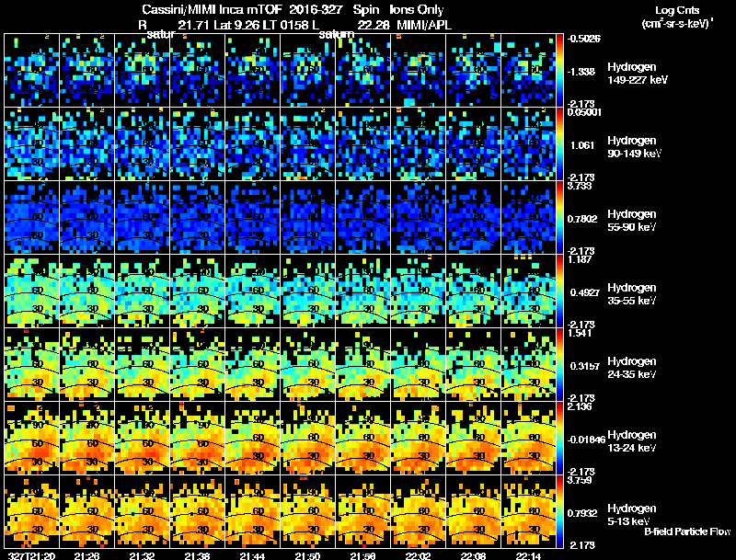The image size is (736, 560).
Task: Click the 22:14 time axis label
Action: click(x=528, y=556)
